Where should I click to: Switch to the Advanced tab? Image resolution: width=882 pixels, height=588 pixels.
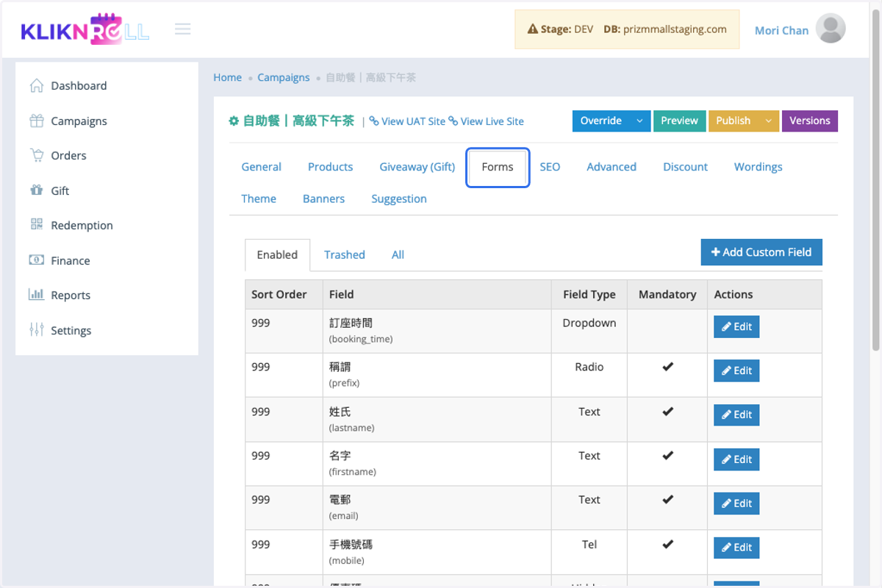[612, 167]
